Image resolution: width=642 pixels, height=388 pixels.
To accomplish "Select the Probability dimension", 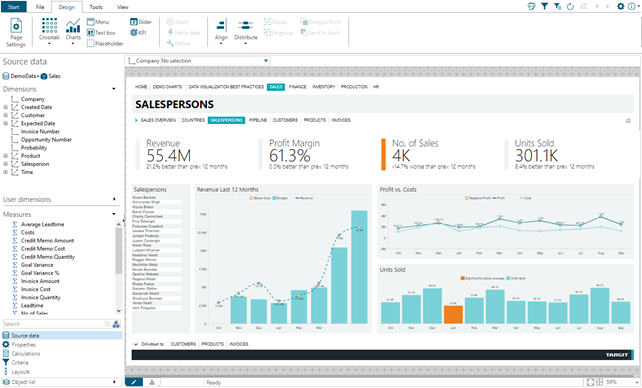I will click(x=34, y=148).
